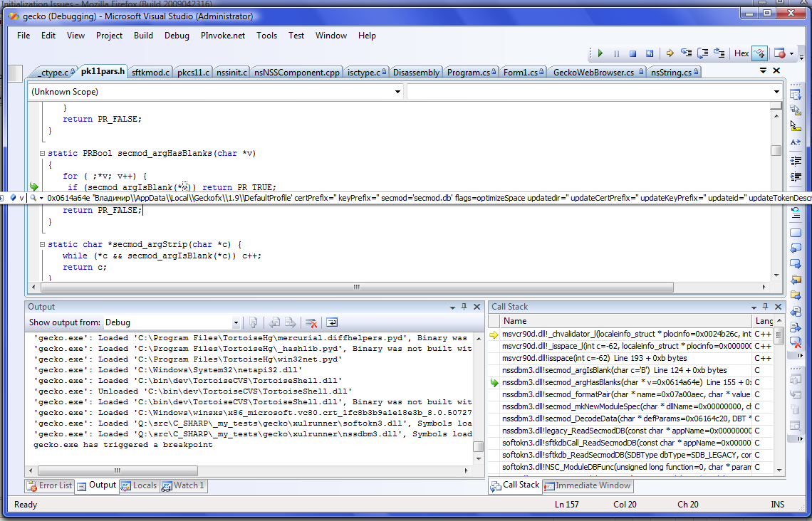Toggle Hex display mode
The height and width of the screenshot is (521, 812).
click(x=741, y=53)
